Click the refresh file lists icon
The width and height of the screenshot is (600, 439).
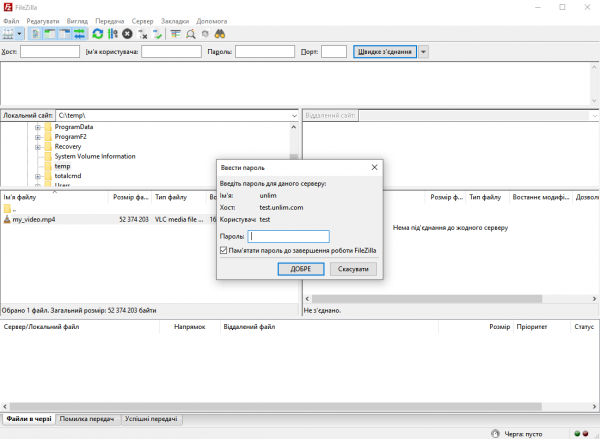(97, 34)
